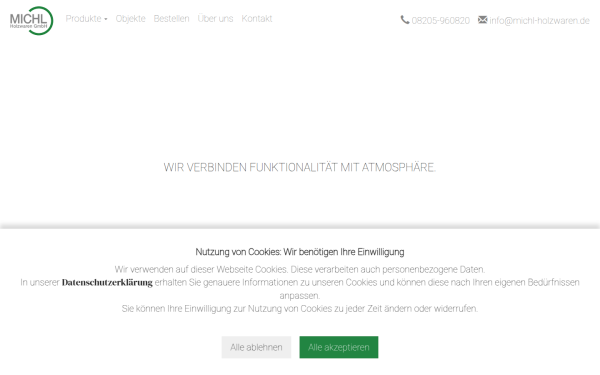Navigate to Kontakt
Screen dimensions: 600x375
pyautogui.click(x=257, y=18)
